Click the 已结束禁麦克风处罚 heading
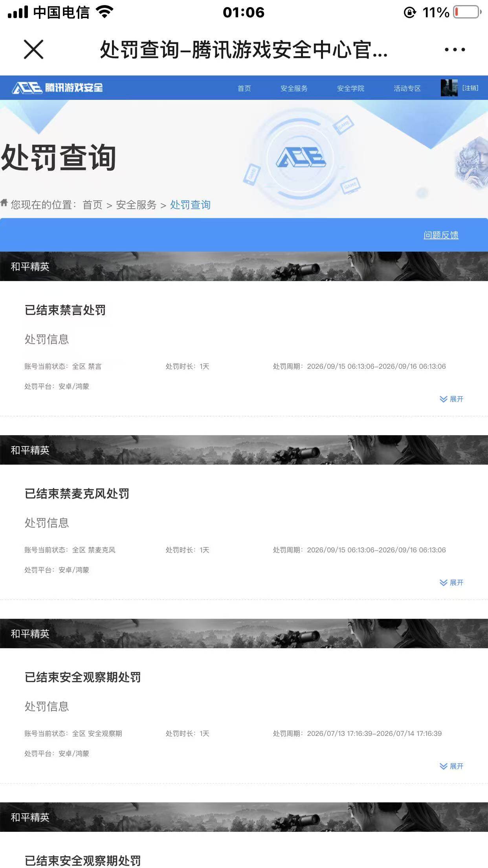The width and height of the screenshot is (488, 868). coord(77,494)
